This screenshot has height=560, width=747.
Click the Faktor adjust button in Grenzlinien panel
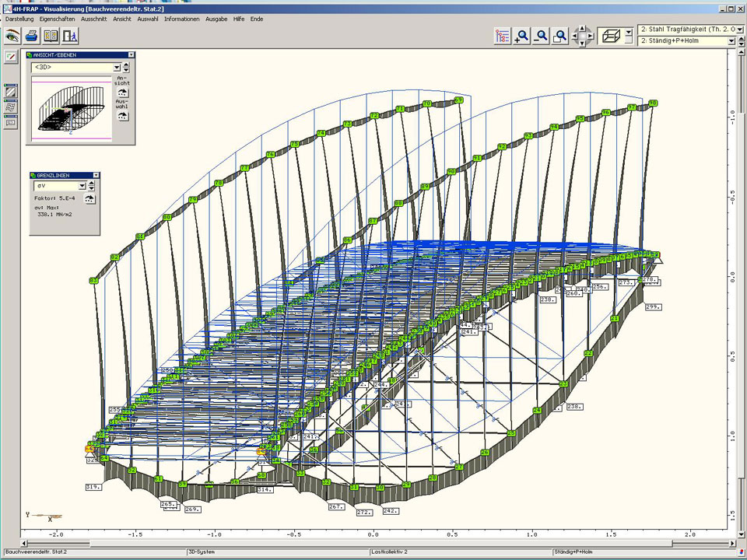[x=90, y=199]
